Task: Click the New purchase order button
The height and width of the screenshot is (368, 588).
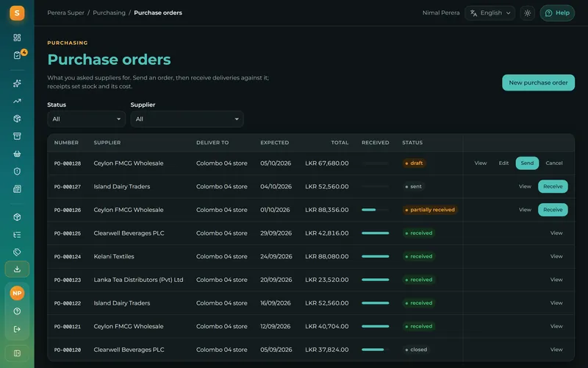Action: (538, 82)
